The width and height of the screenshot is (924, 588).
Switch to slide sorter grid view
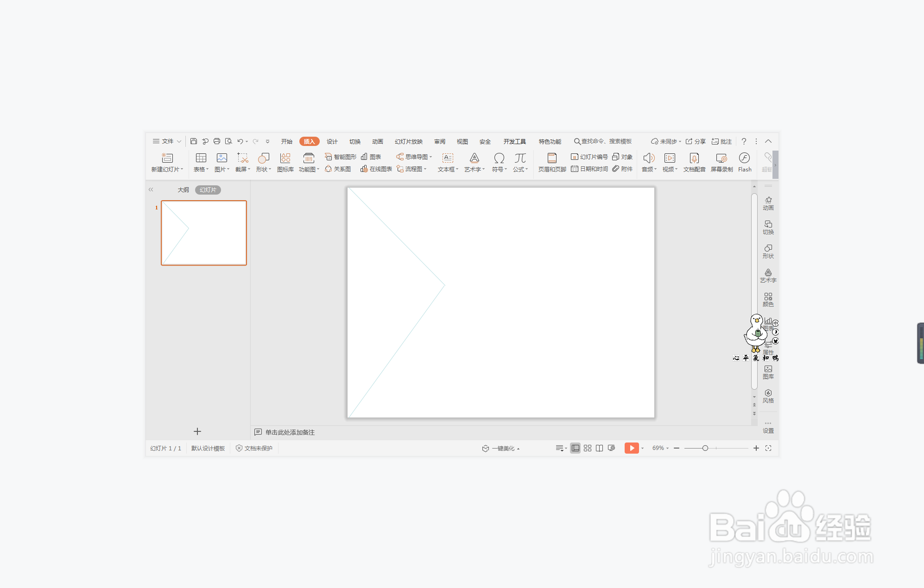[x=588, y=448]
